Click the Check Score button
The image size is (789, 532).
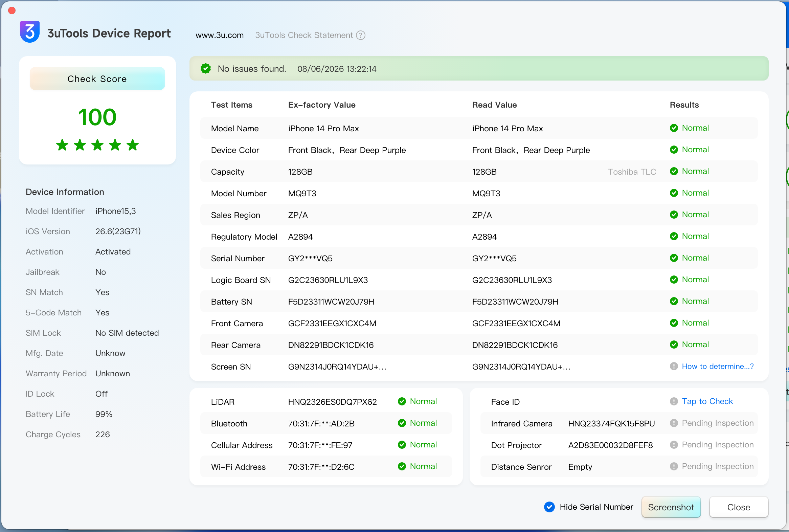[97, 79]
